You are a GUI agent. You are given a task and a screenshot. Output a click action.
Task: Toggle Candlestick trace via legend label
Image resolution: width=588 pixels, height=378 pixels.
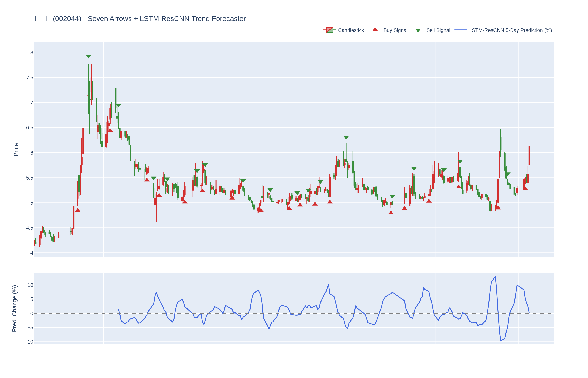[x=351, y=30]
